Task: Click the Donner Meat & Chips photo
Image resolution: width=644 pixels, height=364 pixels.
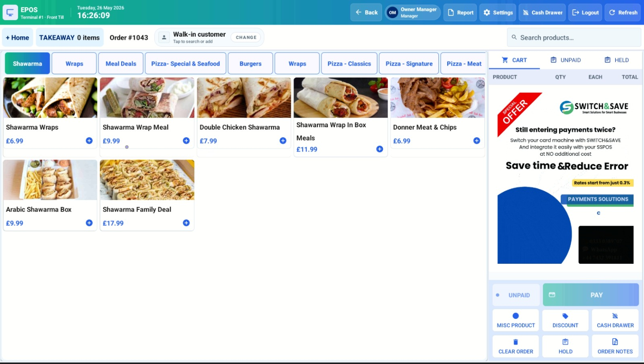Action: pyautogui.click(x=438, y=98)
